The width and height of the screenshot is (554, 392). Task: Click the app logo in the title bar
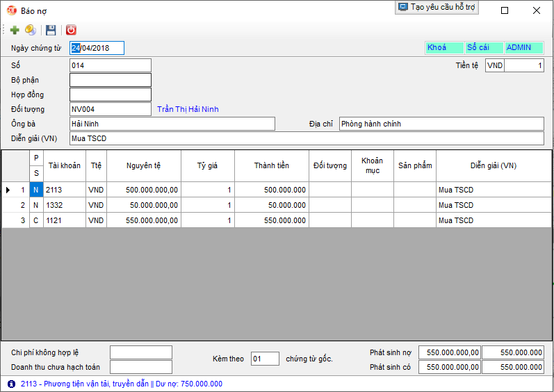[x=11, y=11]
